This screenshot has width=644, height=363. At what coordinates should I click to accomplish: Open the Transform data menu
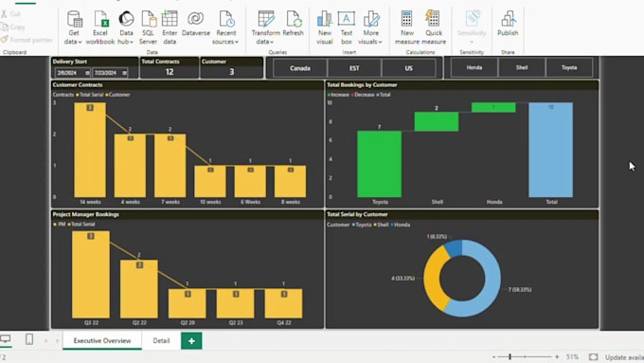(x=265, y=27)
